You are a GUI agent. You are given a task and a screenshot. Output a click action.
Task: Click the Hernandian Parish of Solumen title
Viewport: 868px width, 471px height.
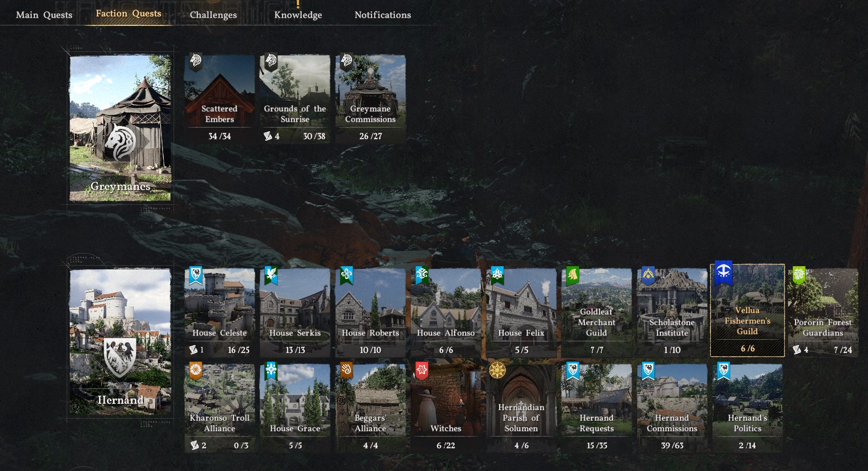[x=521, y=418]
